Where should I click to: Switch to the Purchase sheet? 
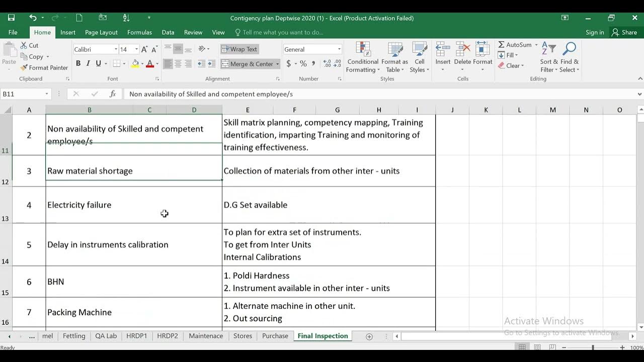click(x=275, y=336)
